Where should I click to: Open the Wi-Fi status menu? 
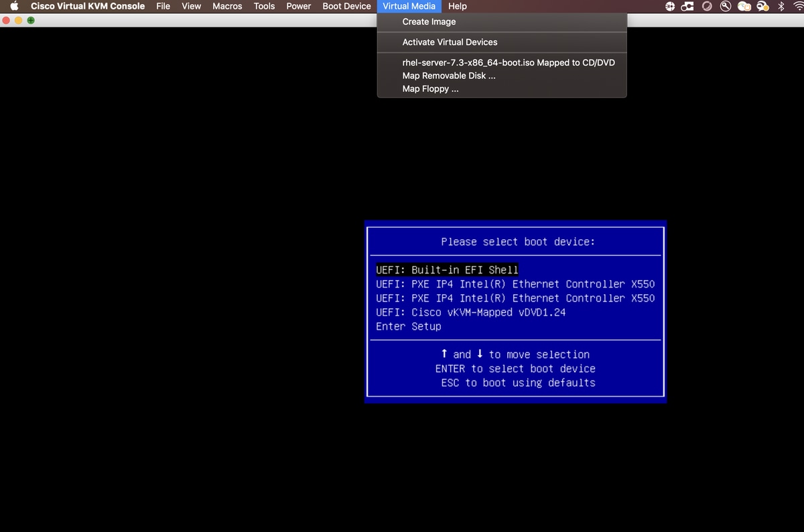click(797, 6)
